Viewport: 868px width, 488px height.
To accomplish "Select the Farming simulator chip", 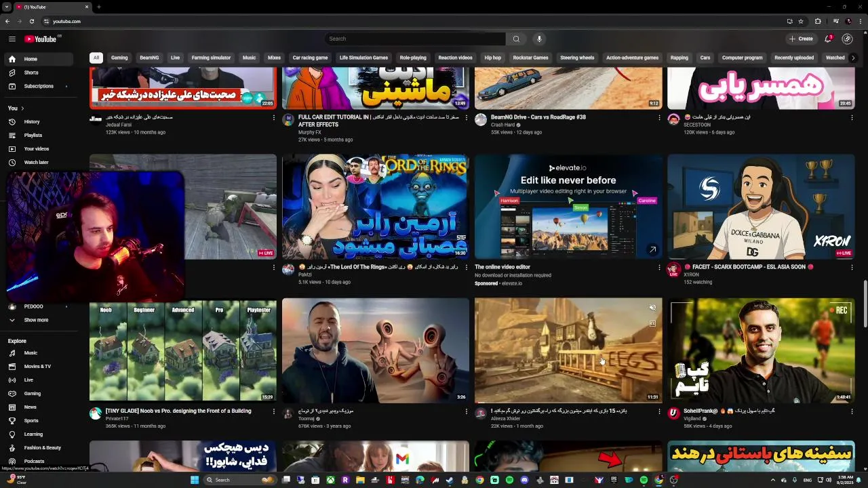I will click(x=211, y=58).
